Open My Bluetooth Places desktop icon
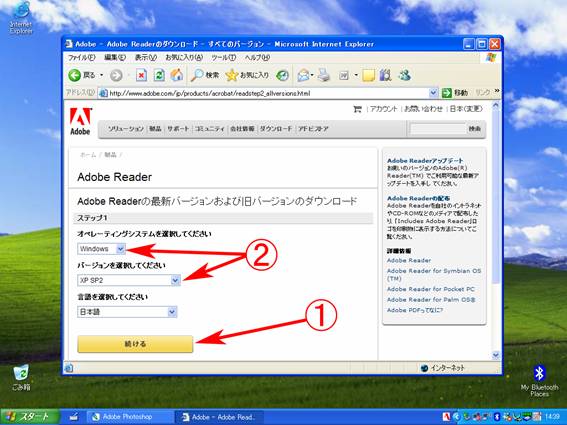Viewport: 567px width, 425px height. [x=539, y=381]
